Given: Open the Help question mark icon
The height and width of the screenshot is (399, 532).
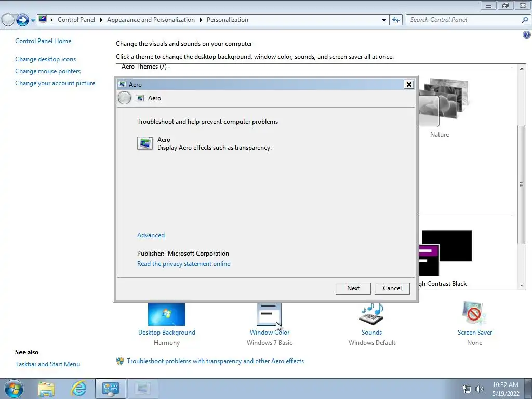Looking at the screenshot, I should click(527, 35).
